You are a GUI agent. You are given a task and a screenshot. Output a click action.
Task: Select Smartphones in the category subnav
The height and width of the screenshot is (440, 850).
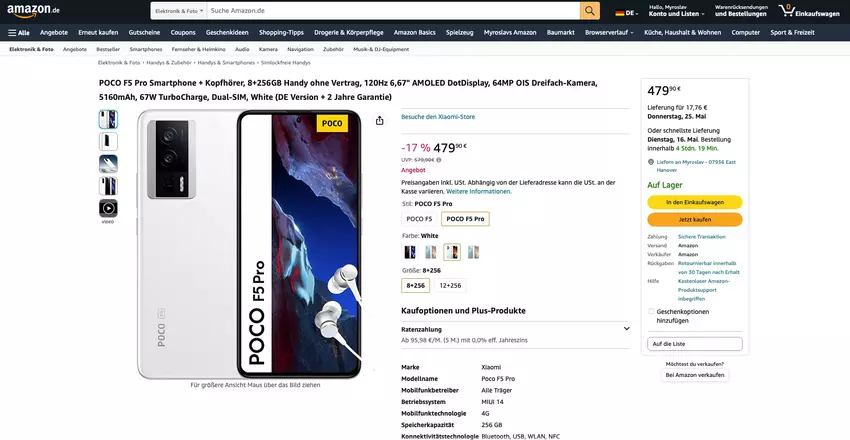click(x=146, y=48)
